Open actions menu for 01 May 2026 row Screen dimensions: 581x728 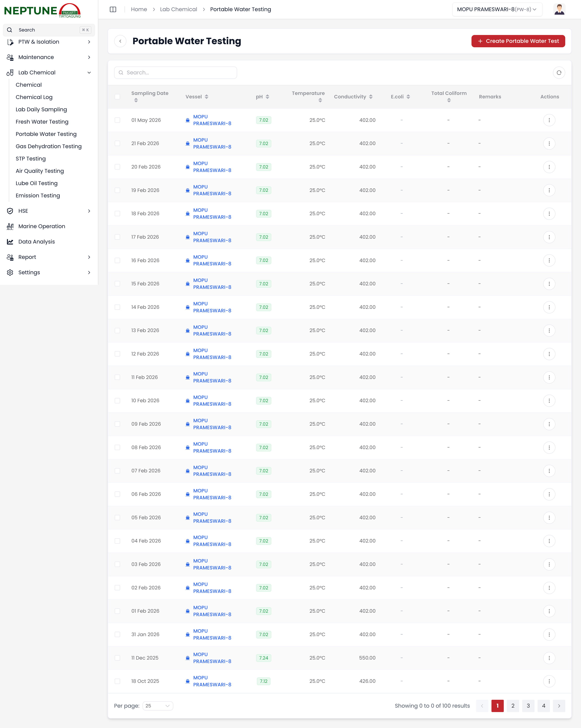pyautogui.click(x=549, y=120)
